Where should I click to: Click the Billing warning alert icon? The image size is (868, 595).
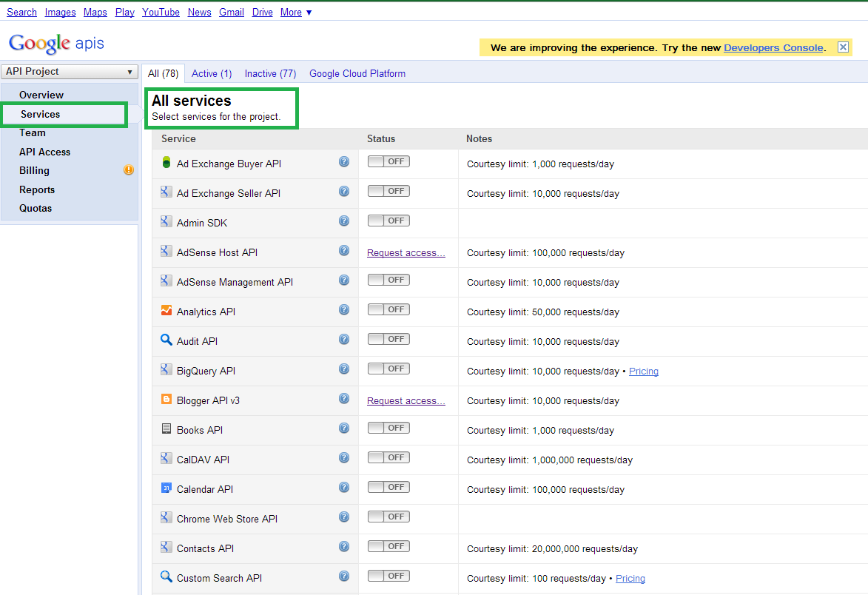pos(129,170)
